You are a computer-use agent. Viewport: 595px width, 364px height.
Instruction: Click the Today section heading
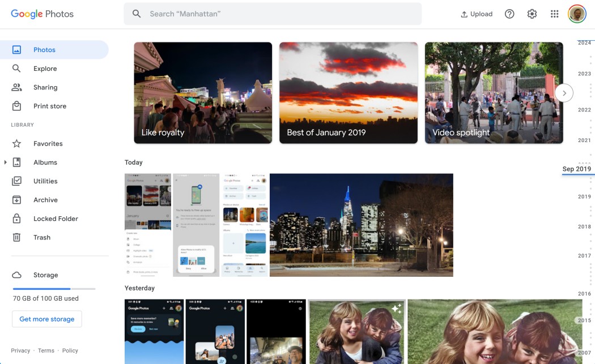click(x=134, y=162)
